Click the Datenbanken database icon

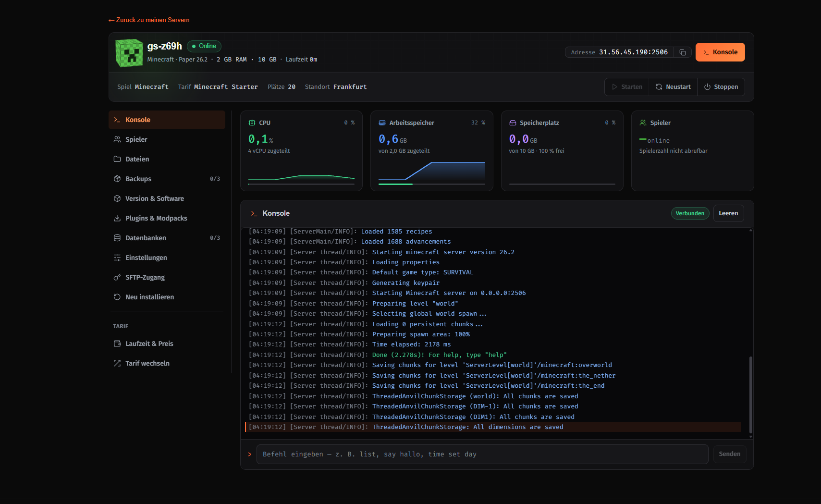(x=117, y=238)
